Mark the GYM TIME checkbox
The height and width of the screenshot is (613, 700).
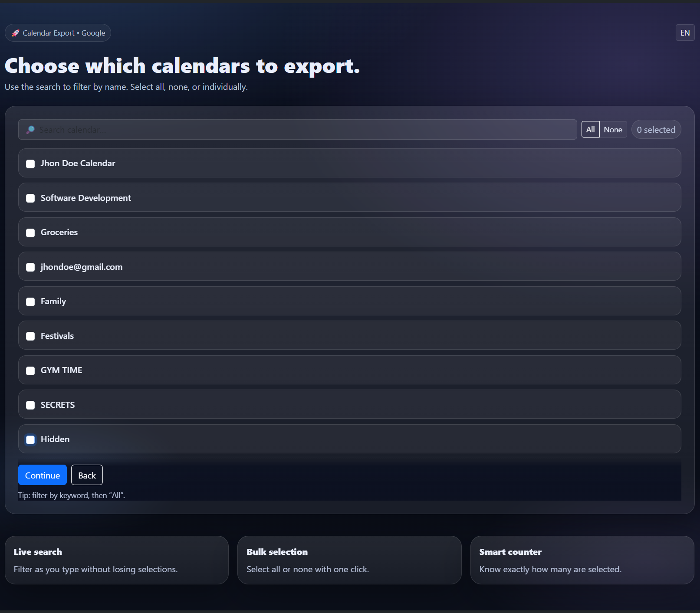pos(30,370)
